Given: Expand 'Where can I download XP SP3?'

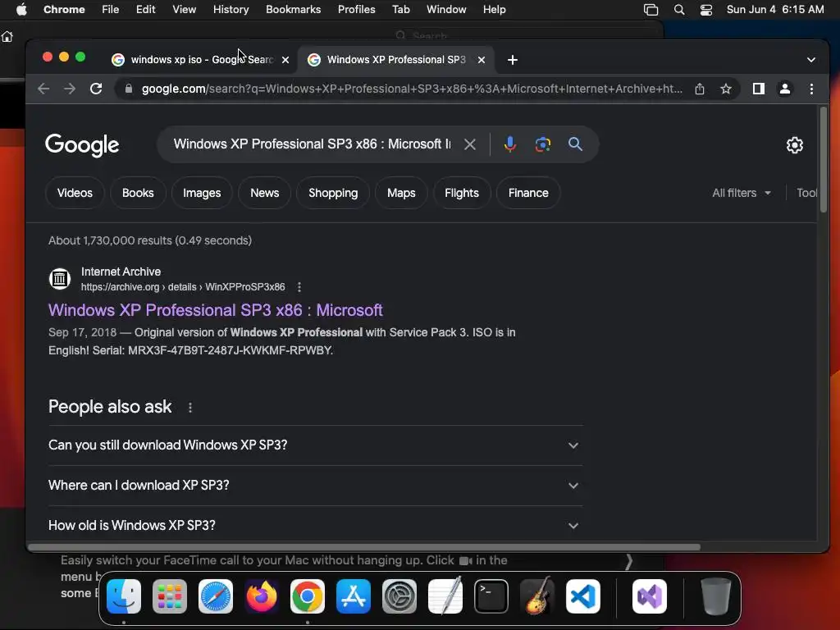Looking at the screenshot, I should 316,486.
